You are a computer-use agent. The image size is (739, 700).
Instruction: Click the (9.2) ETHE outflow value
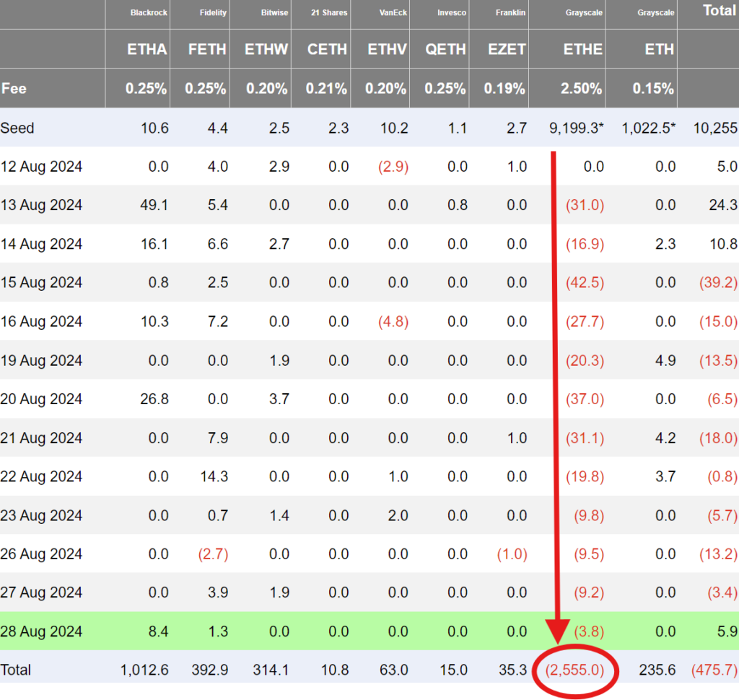[x=589, y=593]
